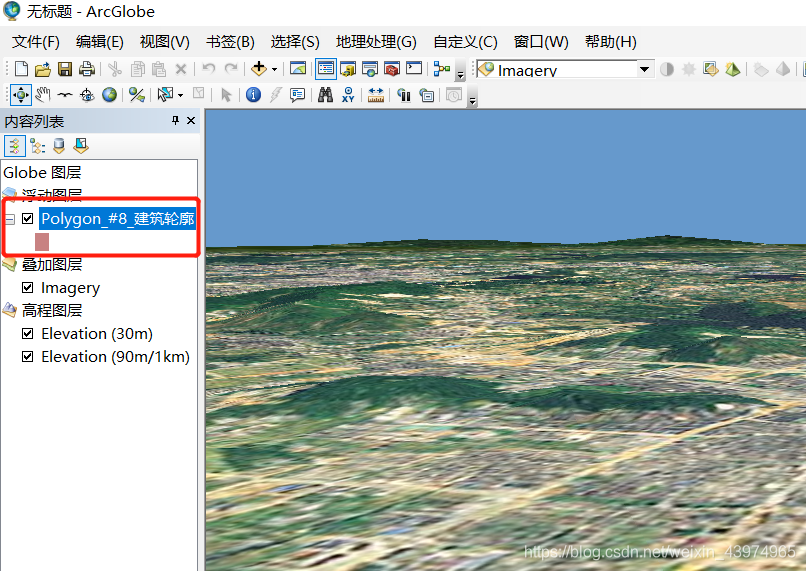The image size is (806, 571).
Task: Open the 书签(B) menu
Action: click(x=230, y=42)
